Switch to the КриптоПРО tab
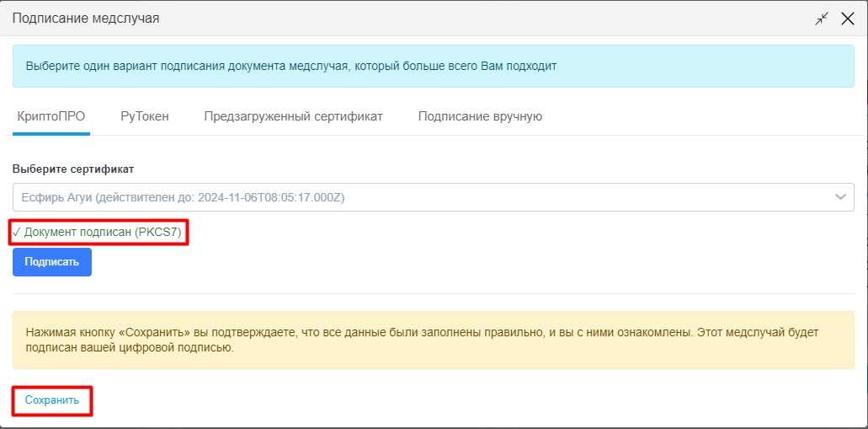868x429 pixels. pyautogui.click(x=51, y=116)
